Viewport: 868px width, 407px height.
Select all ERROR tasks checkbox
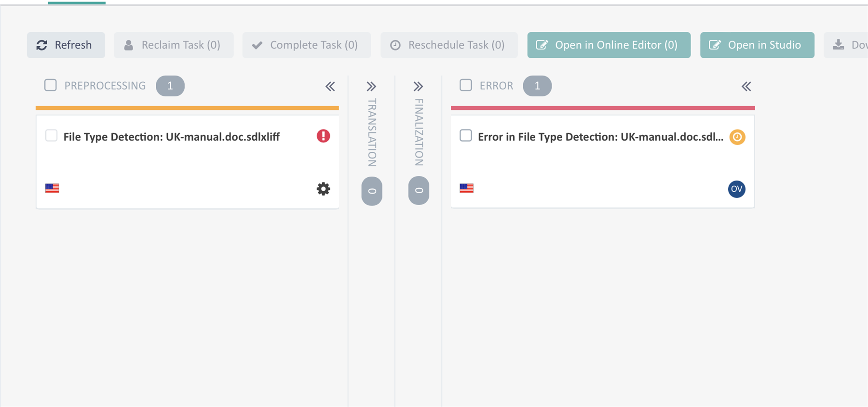coord(466,85)
